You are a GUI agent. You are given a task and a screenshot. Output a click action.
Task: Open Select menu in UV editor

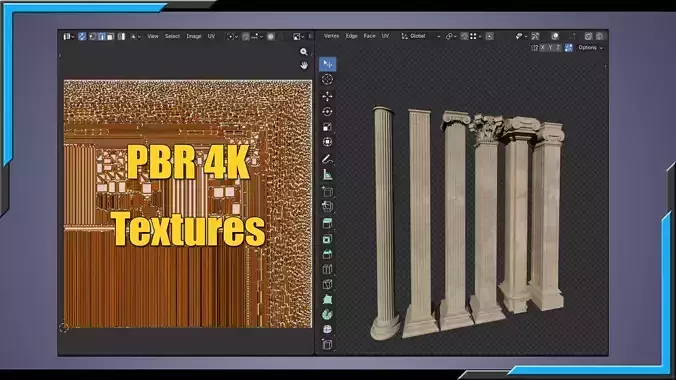pos(172,37)
